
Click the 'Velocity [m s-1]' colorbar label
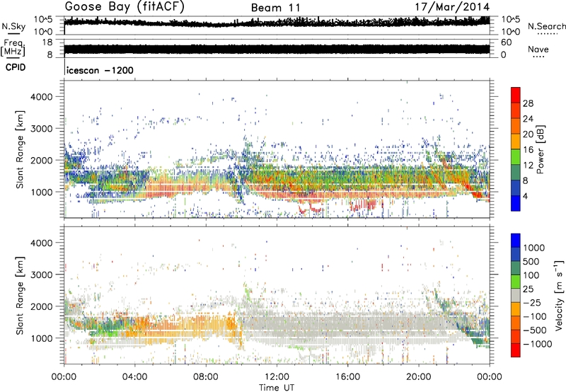pos(559,295)
